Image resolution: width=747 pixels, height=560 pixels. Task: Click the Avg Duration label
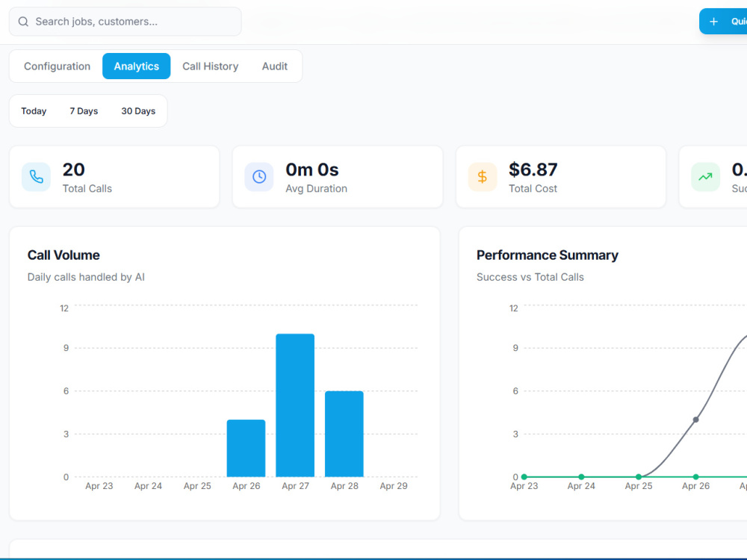tap(316, 189)
